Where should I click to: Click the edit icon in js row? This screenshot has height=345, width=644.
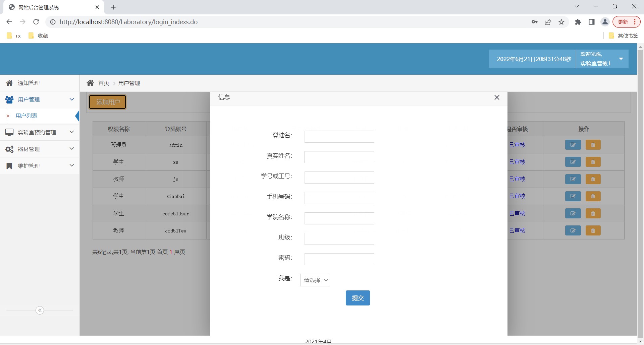573,179
